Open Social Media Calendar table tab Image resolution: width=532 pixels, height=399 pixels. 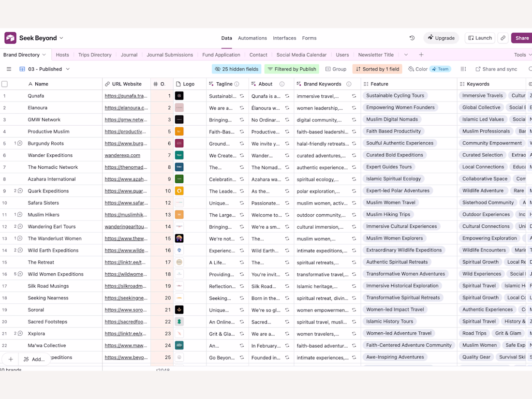coord(301,55)
